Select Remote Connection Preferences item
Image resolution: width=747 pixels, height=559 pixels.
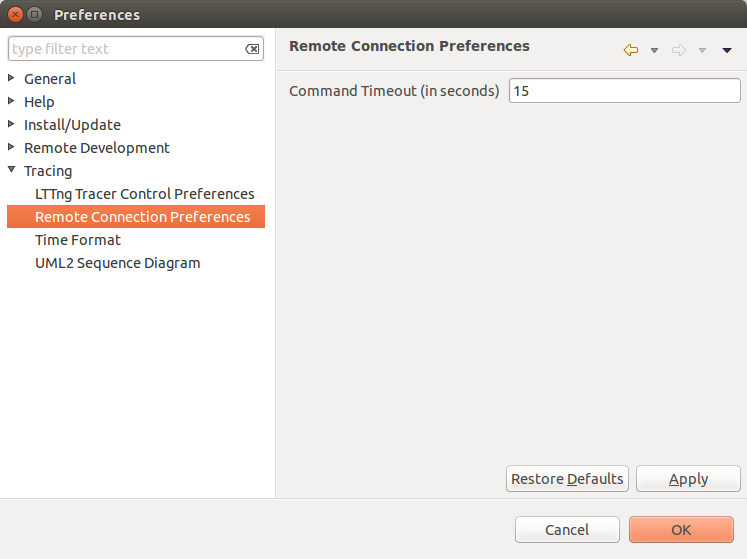coord(142,217)
